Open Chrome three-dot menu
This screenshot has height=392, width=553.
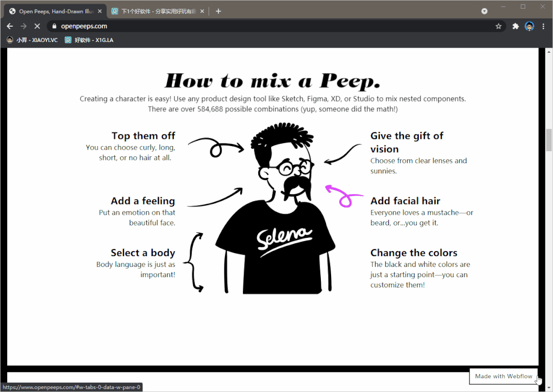pos(543,26)
